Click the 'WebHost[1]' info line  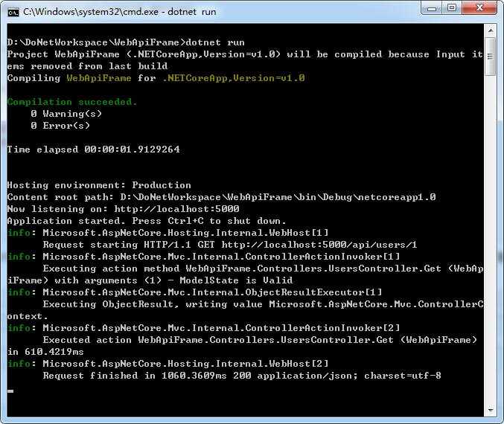pos(168,233)
